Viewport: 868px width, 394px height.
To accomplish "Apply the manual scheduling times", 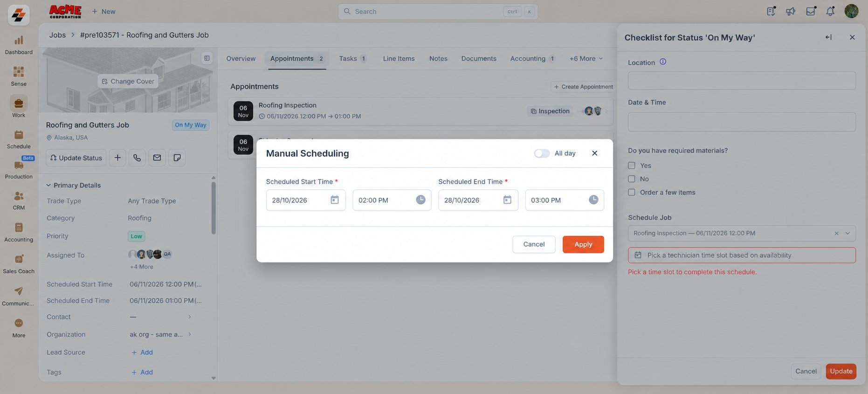I will pyautogui.click(x=583, y=244).
